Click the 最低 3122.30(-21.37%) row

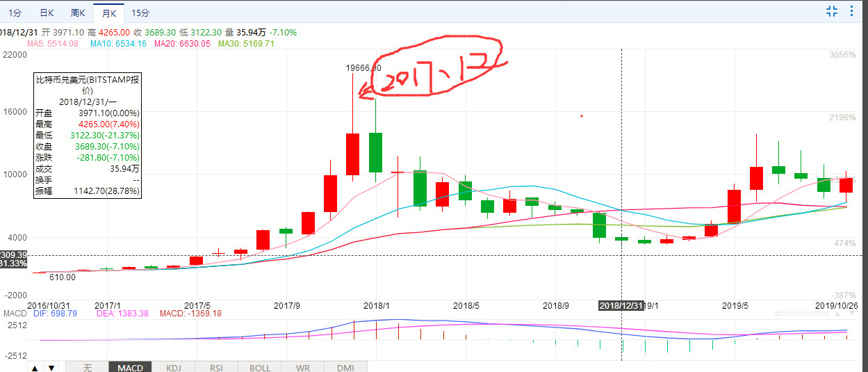click(88, 135)
